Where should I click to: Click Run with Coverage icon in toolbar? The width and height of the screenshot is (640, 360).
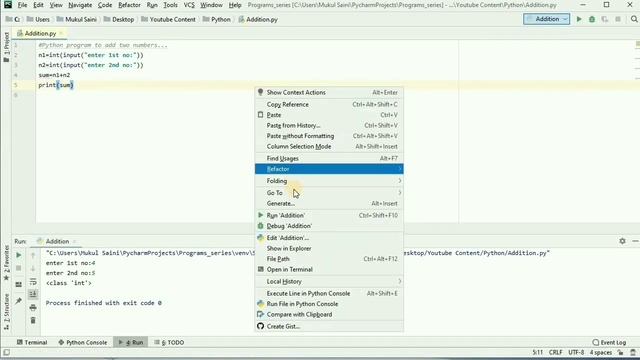605,19
